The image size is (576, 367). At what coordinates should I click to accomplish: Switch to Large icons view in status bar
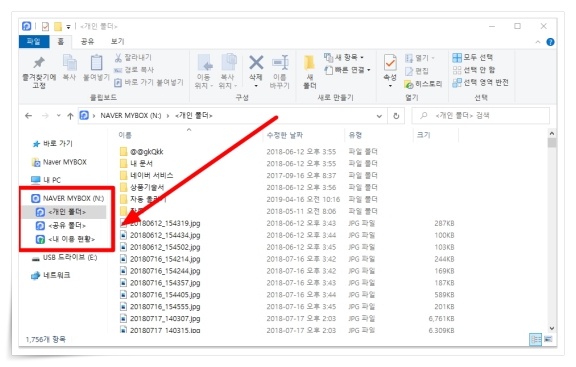click(x=548, y=339)
